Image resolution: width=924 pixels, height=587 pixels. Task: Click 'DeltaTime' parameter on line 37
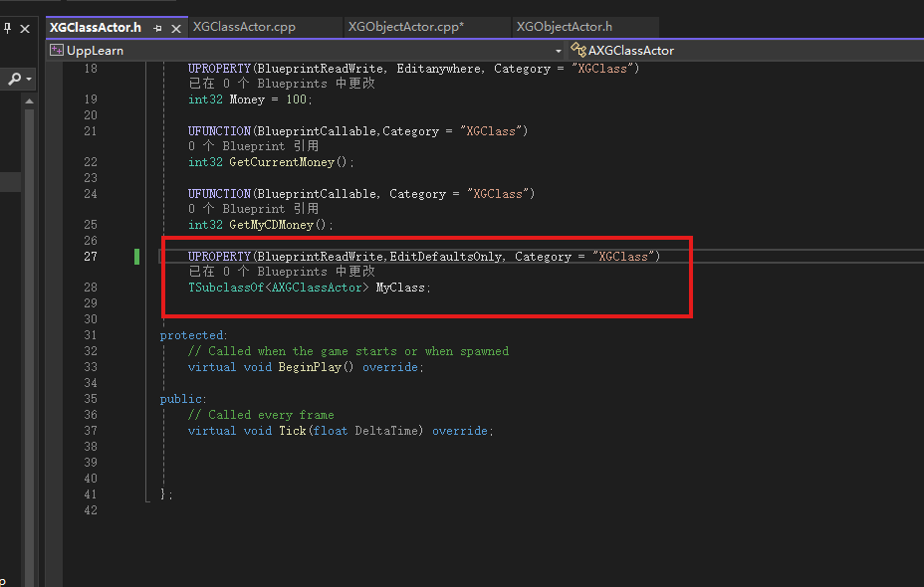(x=386, y=431)
